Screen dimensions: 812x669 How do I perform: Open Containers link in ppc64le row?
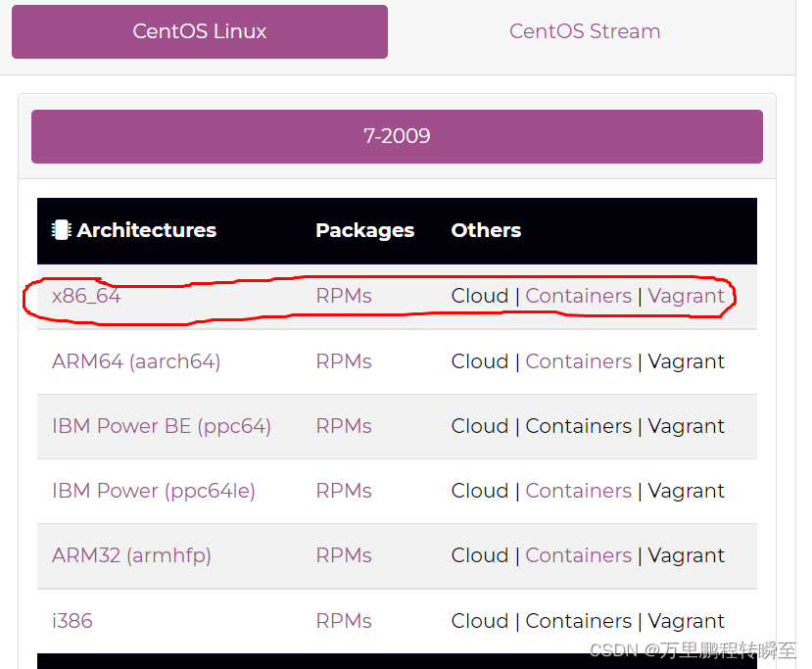pyautogui.click(x=579, y=491)
